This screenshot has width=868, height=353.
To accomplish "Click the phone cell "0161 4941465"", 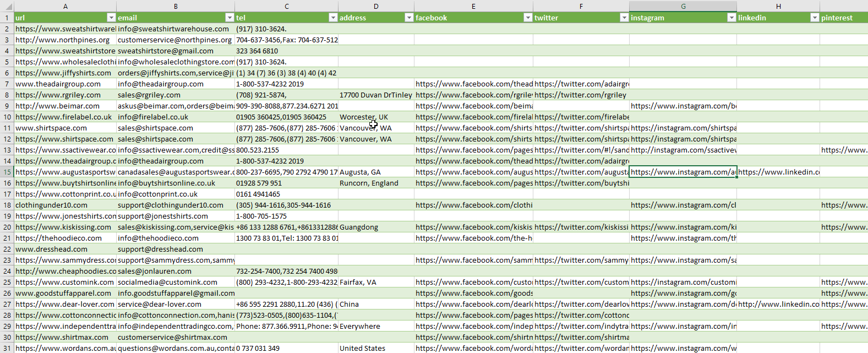I will (x=287, y=194).
